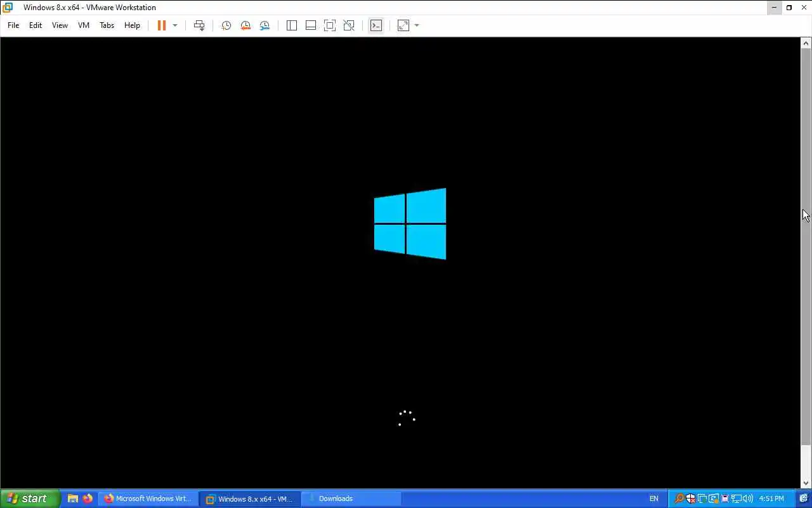
Task: Open the Tabs menu
Action: click(107, 25)
